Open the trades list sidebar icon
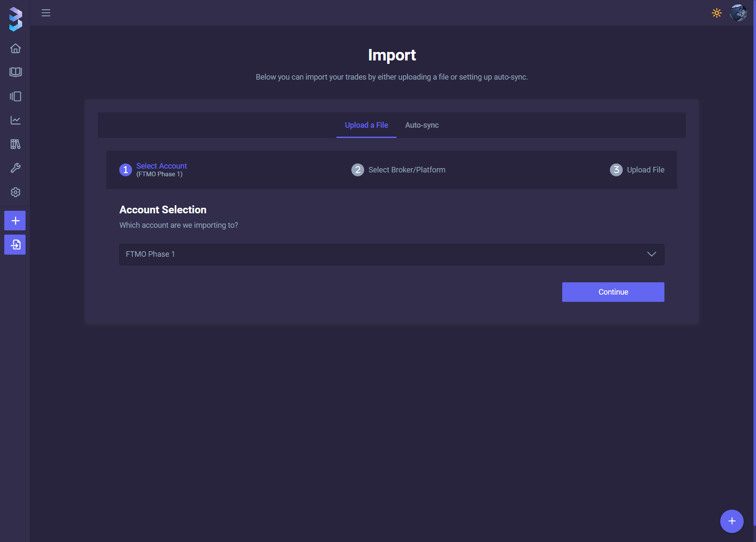 [15, 96]
